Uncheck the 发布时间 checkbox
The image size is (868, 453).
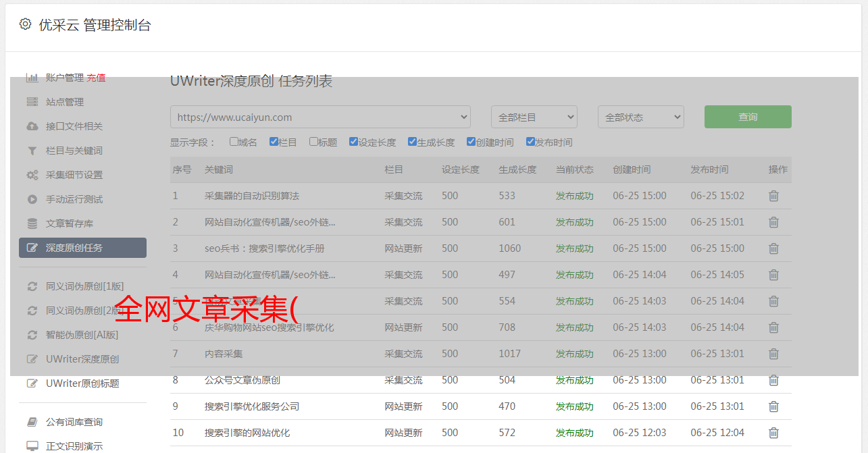(x=530, y=142)
